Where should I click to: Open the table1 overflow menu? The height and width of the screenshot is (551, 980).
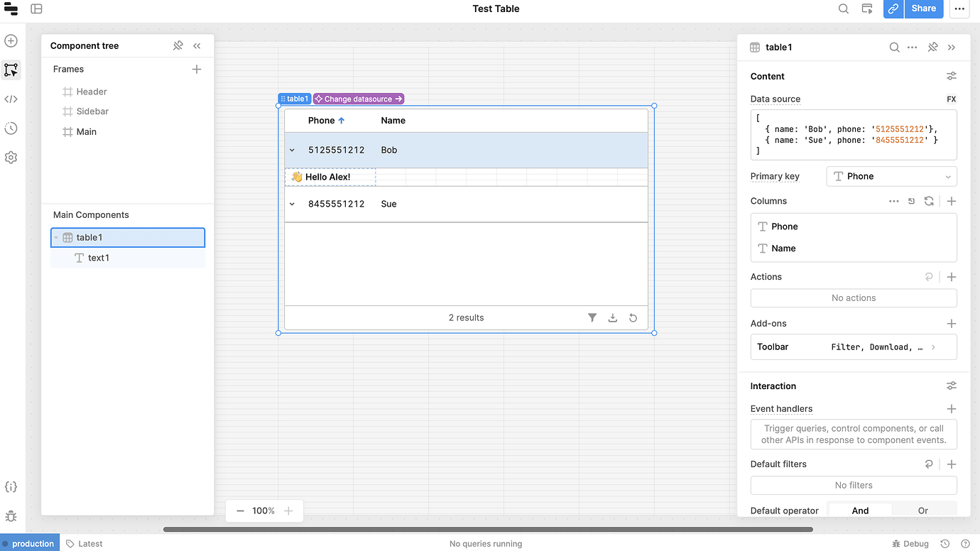912,47
